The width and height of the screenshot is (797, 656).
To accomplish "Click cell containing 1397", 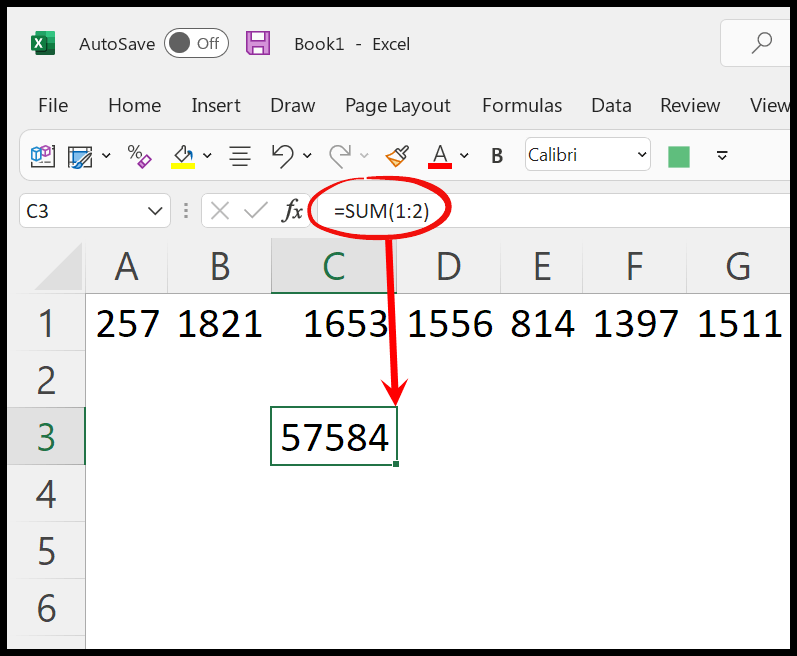I will [634, 323].
